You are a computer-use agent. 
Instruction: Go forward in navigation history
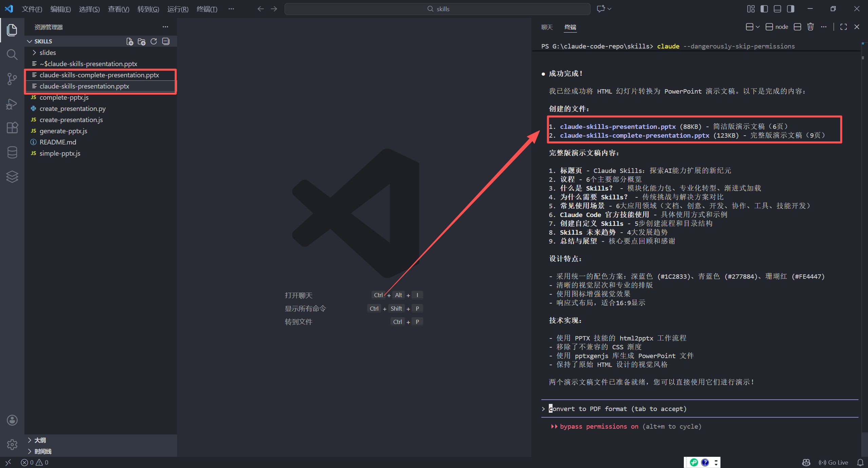[x=274, y=9]
